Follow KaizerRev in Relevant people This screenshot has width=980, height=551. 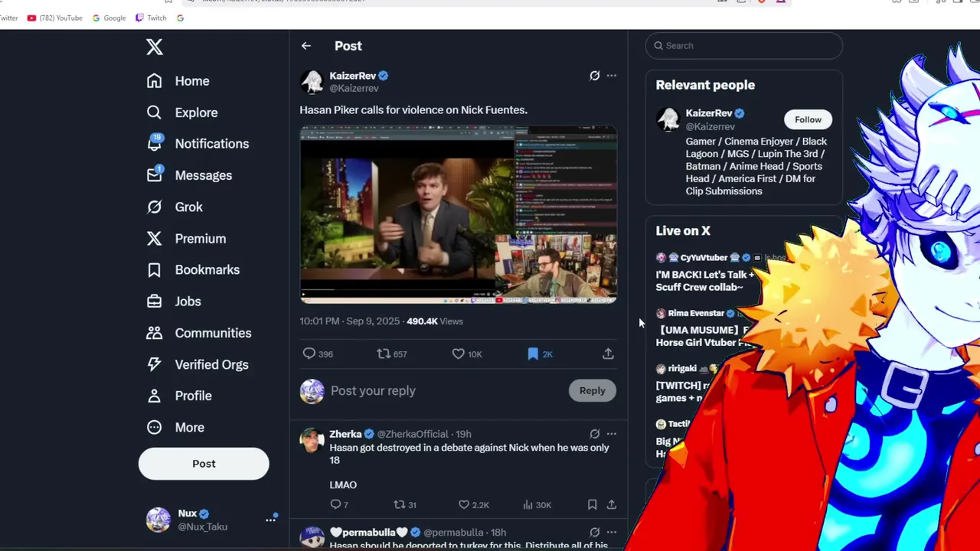click(808, 119)
